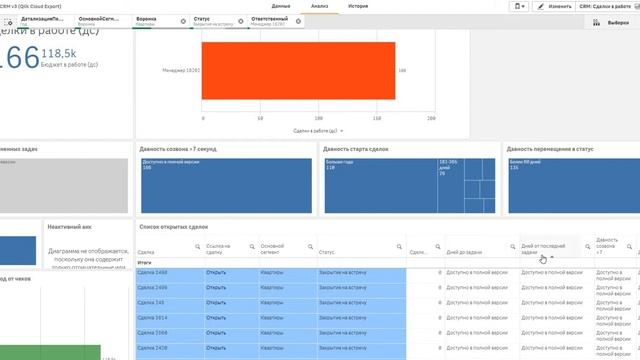Select the 181-365 дней treemap block
Screen dimensions: 640x360
click(451, 186)
